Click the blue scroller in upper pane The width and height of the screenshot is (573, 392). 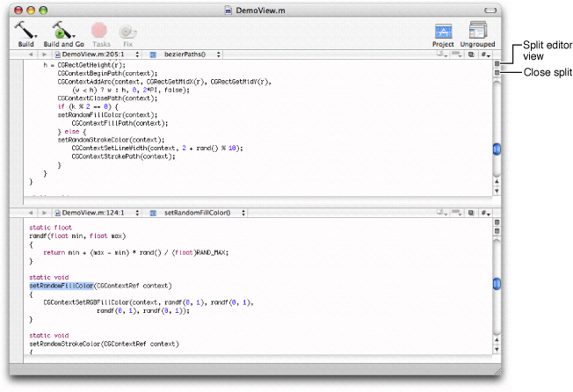[x=497, y=150]
